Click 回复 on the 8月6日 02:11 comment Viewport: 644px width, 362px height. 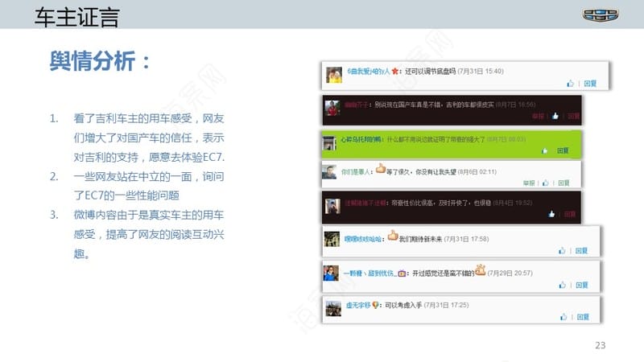564,183
